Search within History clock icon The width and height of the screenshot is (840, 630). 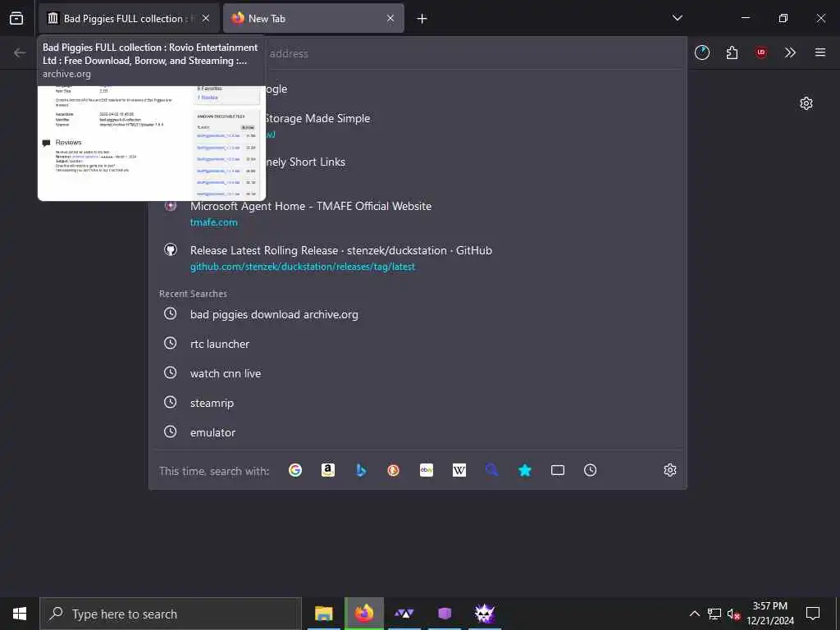[x=591, y=470]
